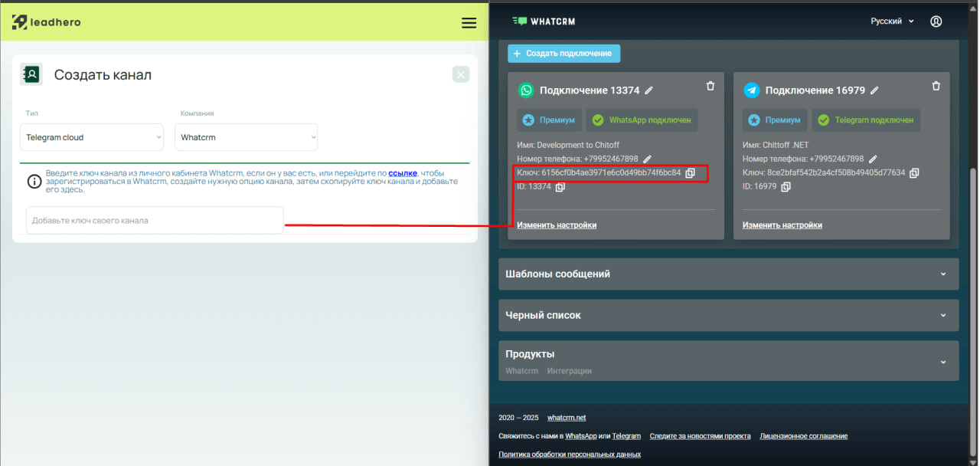Open the Компания dropdown showing Whatcrm
The height and width of the screenshot is (466, 980).
[246, 137]
